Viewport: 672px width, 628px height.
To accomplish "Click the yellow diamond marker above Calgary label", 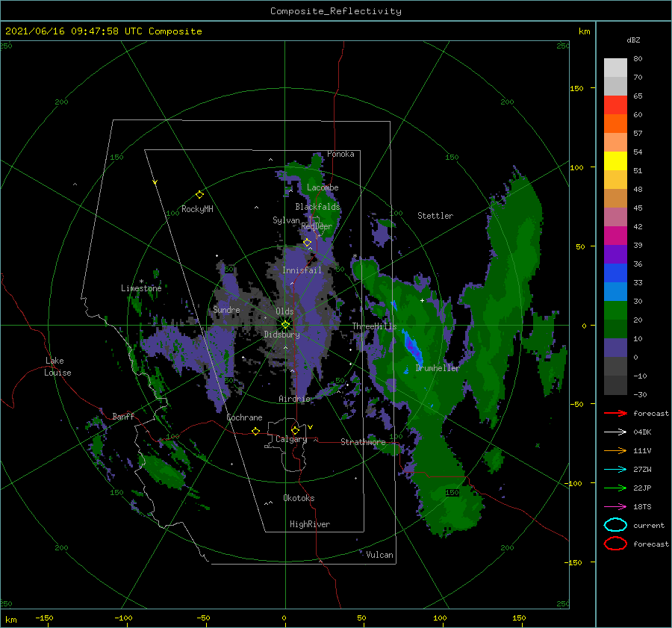I will click(295, 430).
